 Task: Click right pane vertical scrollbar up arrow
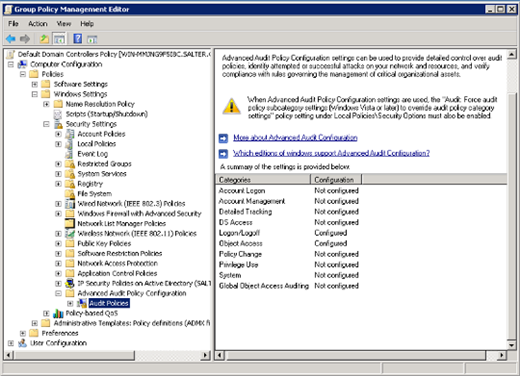512,54
